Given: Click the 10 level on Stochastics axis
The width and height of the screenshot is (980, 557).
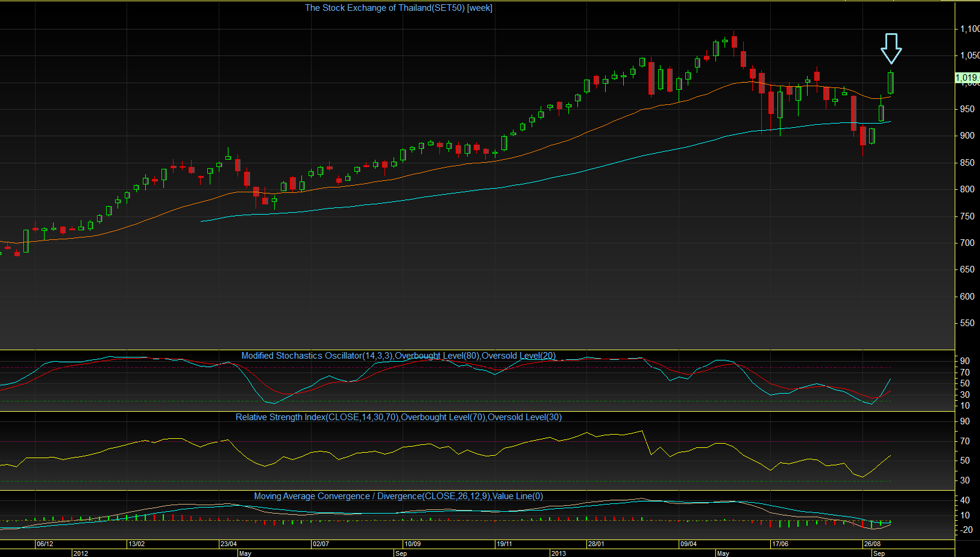Looking at the screenshot, I should [x=965, y=406].
